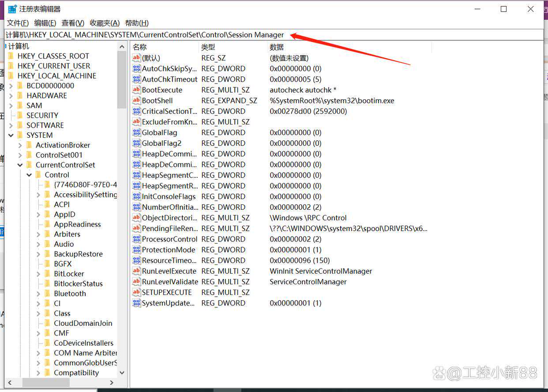Click the tree pane scroll down arrow
The width and height of the screenshot is (548, 392).
(122, 373)
